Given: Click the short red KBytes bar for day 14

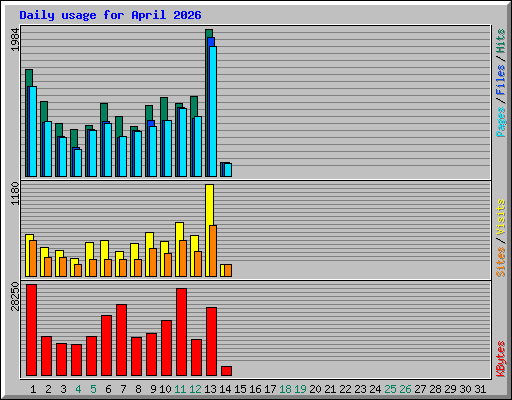Looking at the screenshot, I should pos(226,371).
